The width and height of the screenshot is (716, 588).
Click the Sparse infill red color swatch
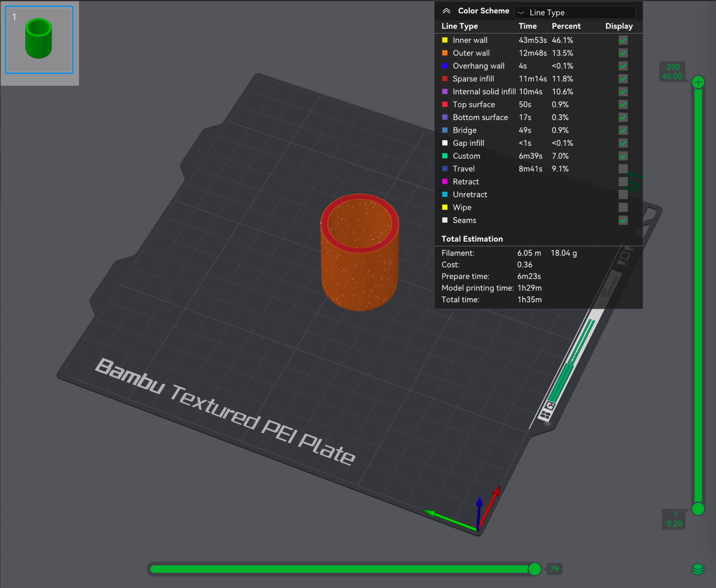pos(445,79)
